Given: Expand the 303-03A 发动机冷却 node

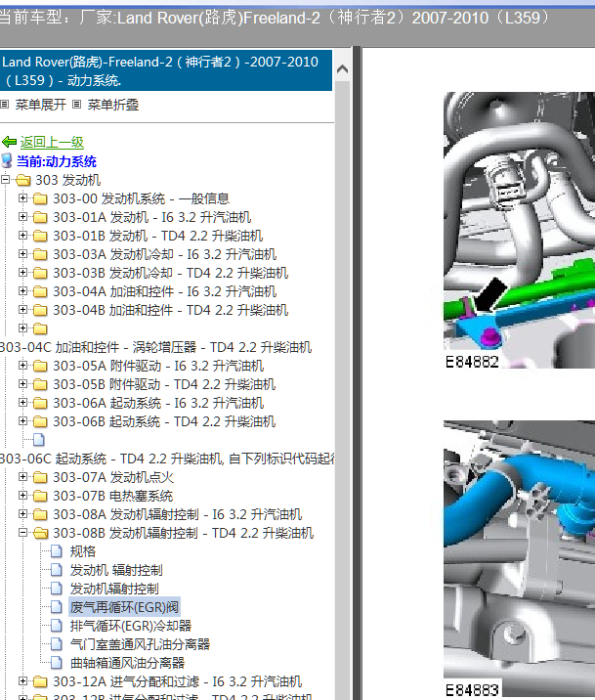Looking at the screenshot, I should click(x=22, y=253).
